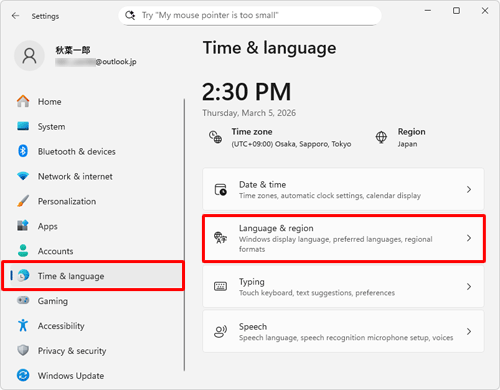
Task: Focus the Settings search field
Action: point(250,15)
